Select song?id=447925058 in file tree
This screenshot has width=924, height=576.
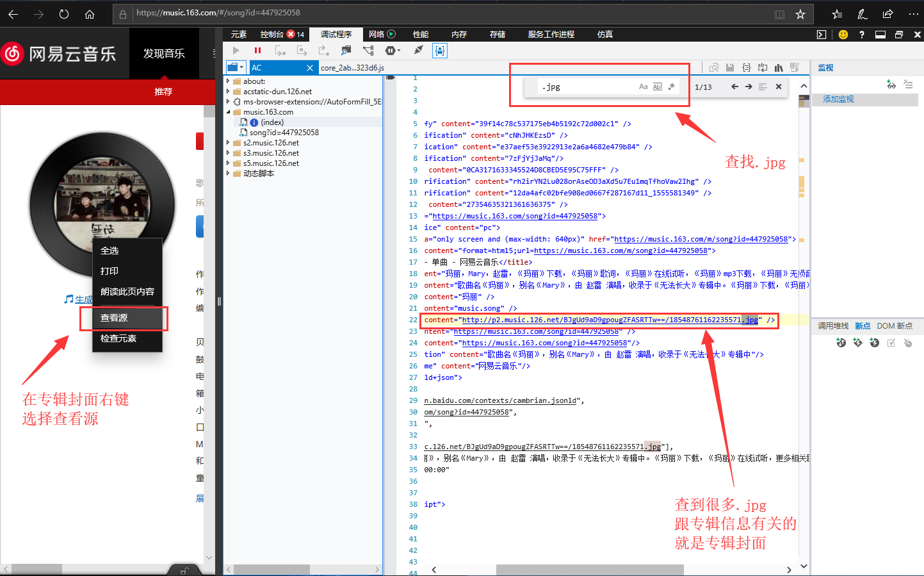[x=284, y=133]
